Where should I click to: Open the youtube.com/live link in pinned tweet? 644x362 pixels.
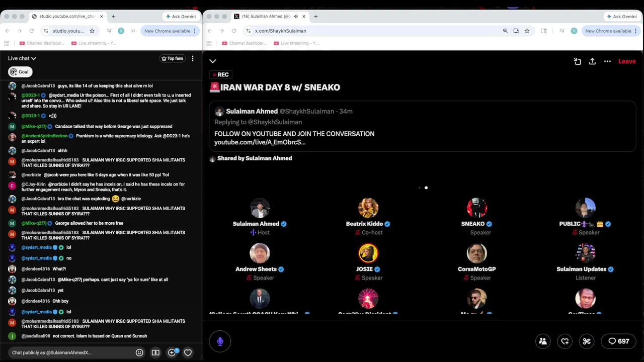pos(260,142)
